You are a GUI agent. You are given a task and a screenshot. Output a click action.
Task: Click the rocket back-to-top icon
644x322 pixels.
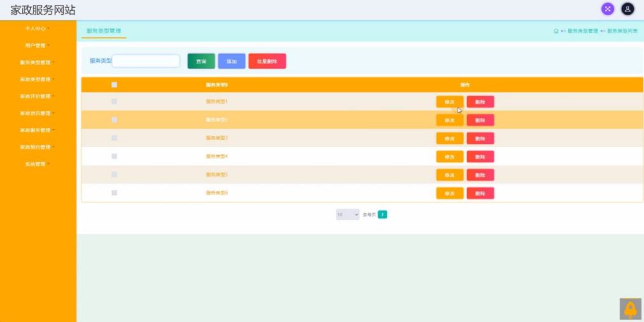[x=630, y=309]
